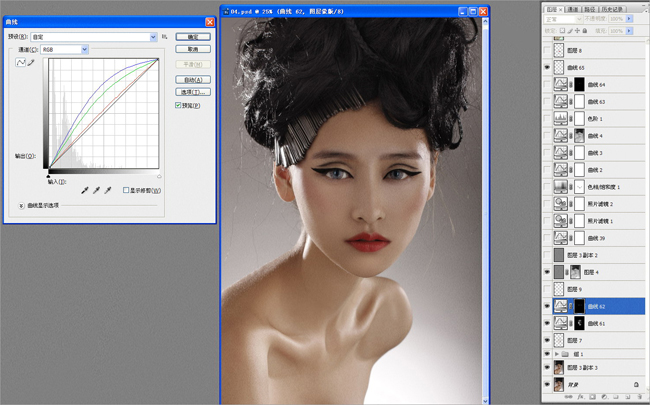Hide the 背景 layer

click(x=547, y=385)
